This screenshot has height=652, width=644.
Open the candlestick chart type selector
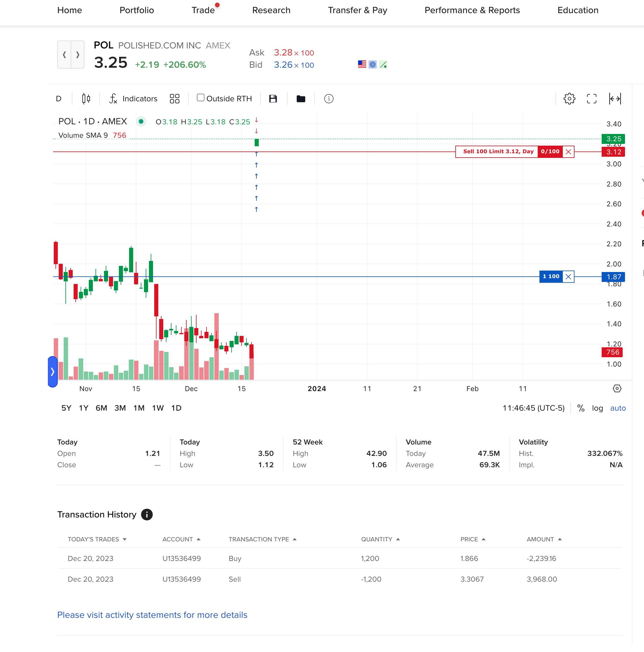point(86,99)
